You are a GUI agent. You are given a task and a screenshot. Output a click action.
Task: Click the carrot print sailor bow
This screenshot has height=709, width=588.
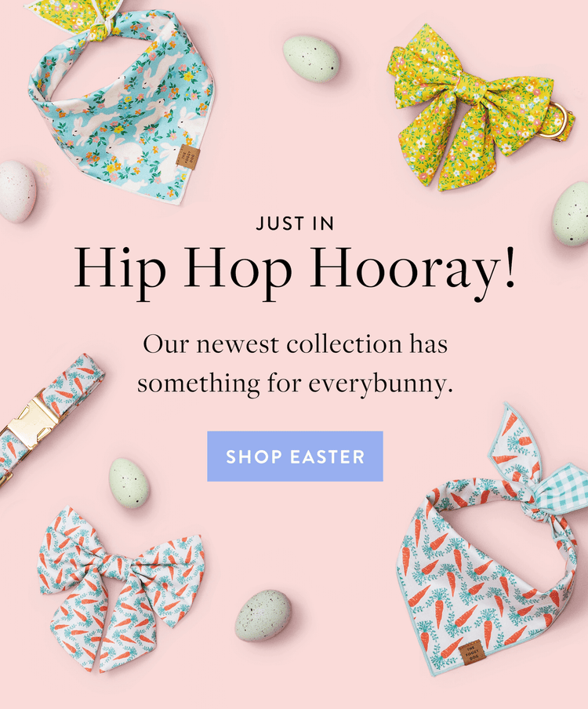120,589
